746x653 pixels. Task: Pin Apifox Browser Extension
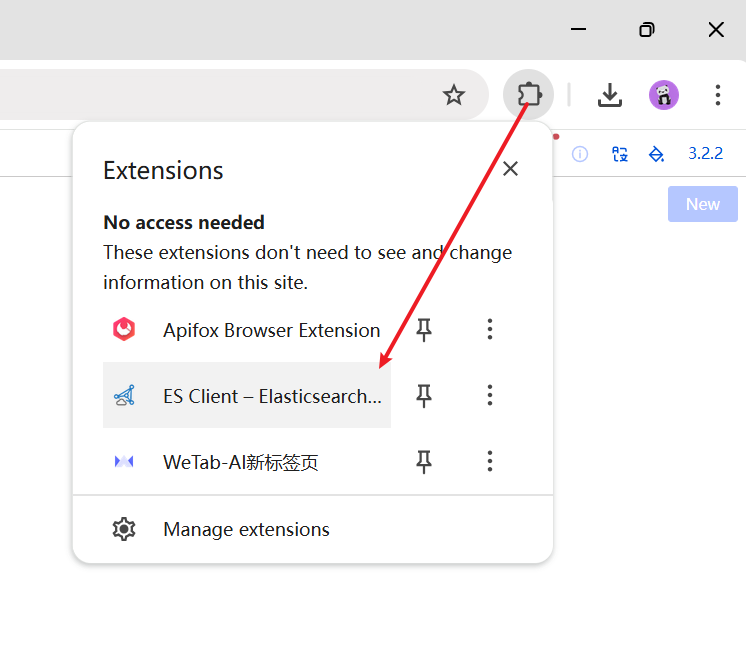coord(423,330)
